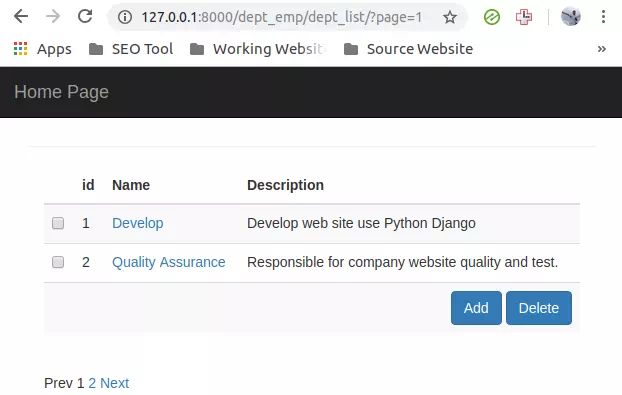Go back with the browser back arrow
This screenshot has width=622, height=395.
21,17
